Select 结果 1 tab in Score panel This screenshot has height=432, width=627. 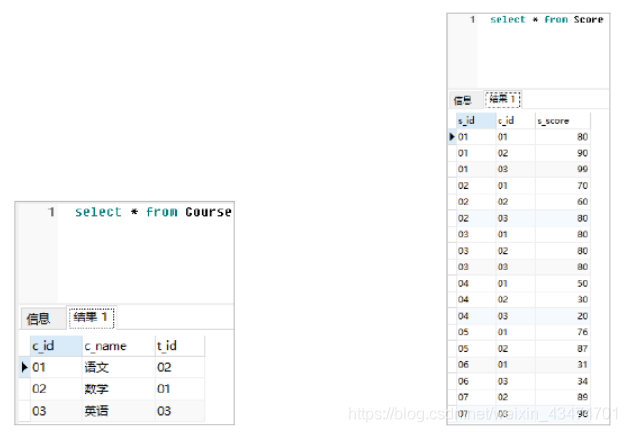(503, 99)
